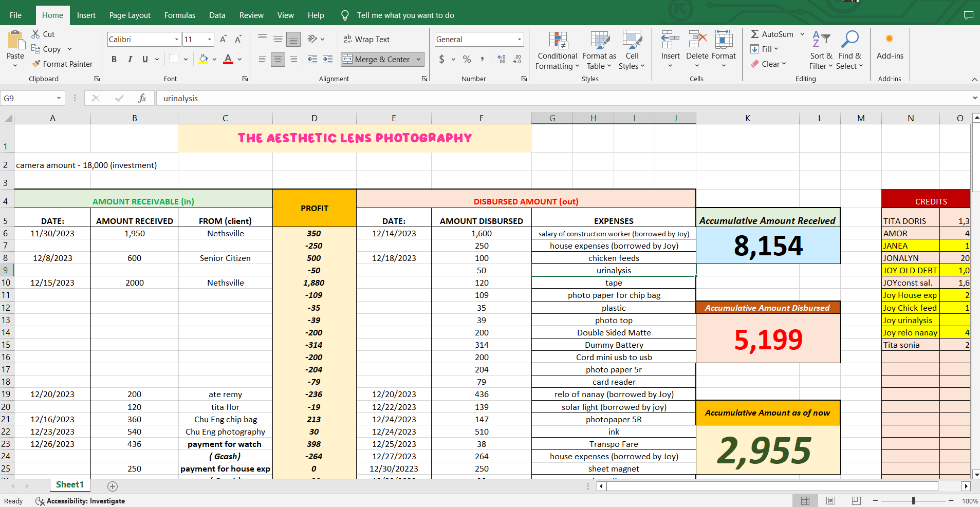Click the decrease indent icon
This screenshot has height=507, width=980.
pos(312,59)
